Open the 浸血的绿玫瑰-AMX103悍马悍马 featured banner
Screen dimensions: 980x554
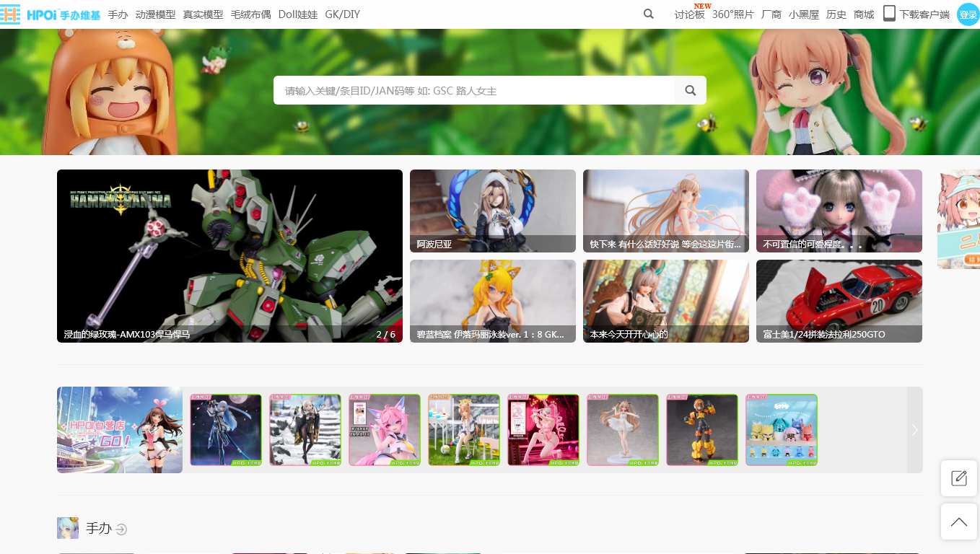click(229, 256)
